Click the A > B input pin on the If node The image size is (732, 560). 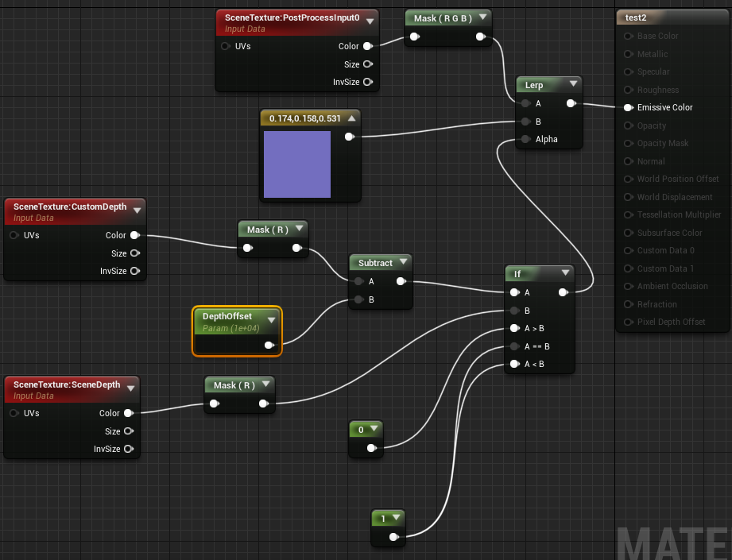(x=514, y=328)
